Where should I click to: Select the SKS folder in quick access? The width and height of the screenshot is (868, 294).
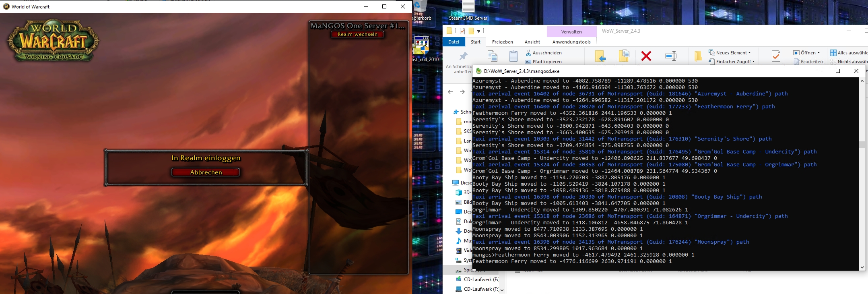click(464, 131)
